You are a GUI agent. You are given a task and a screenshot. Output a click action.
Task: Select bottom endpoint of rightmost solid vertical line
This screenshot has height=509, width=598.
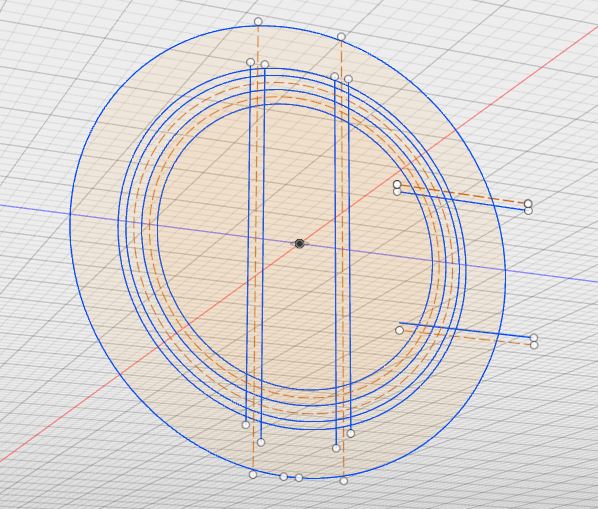351,434
